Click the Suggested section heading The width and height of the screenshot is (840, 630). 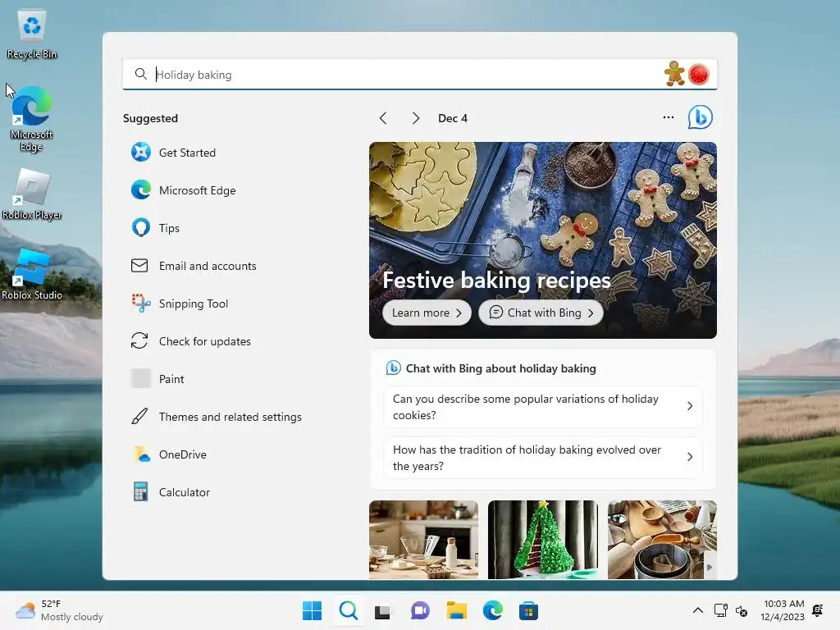tap(151, 118)
